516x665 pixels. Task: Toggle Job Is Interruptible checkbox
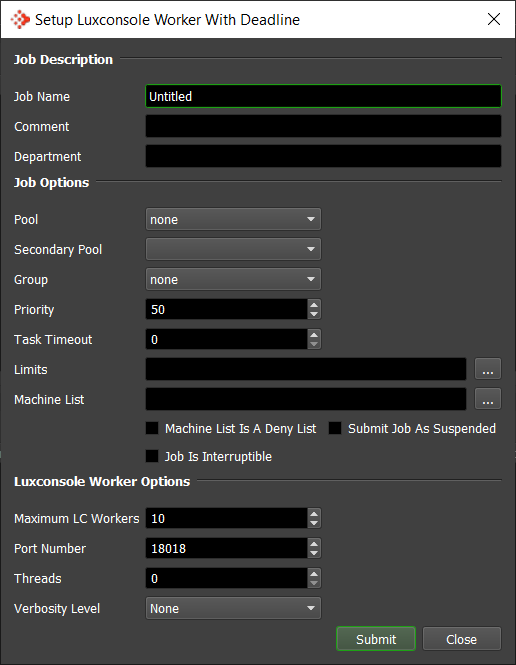152,456
